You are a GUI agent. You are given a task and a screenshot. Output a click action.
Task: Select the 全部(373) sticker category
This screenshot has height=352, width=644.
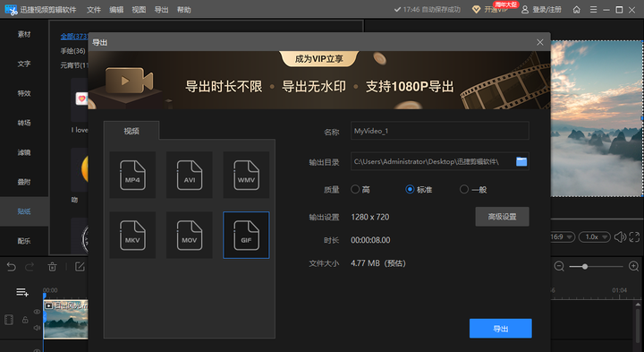click(x=74, y=36)
